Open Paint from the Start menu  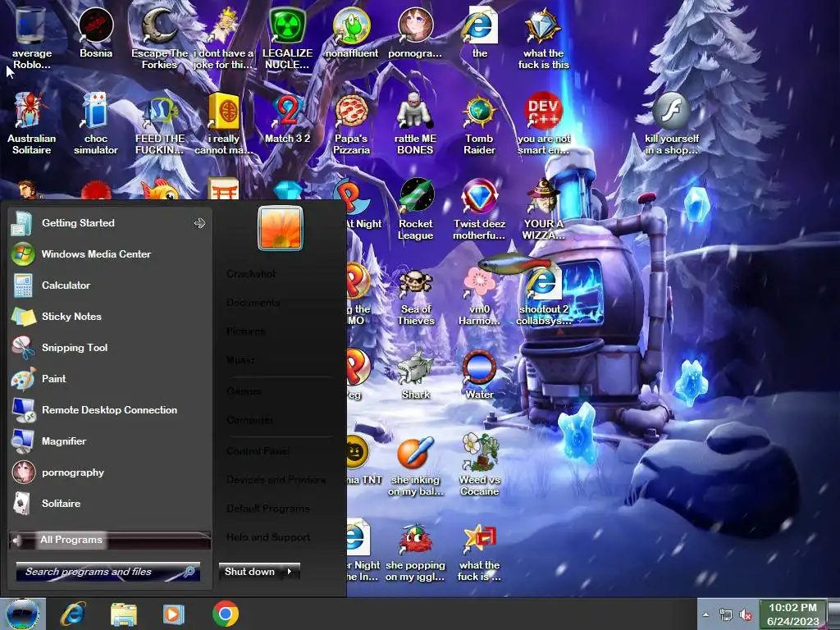[110, 378]
